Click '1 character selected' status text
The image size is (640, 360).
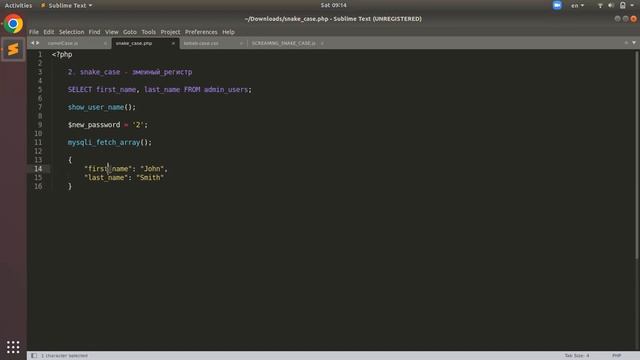point(64,356)
